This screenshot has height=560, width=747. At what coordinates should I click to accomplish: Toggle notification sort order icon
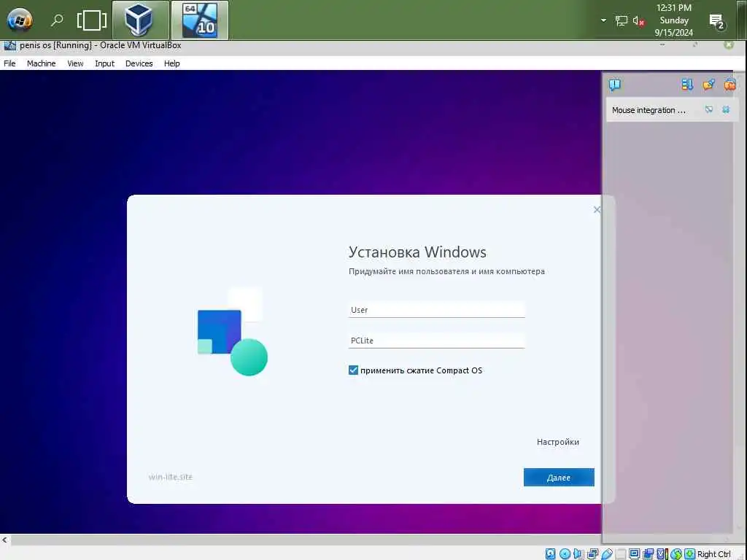(x=687, y=85)
